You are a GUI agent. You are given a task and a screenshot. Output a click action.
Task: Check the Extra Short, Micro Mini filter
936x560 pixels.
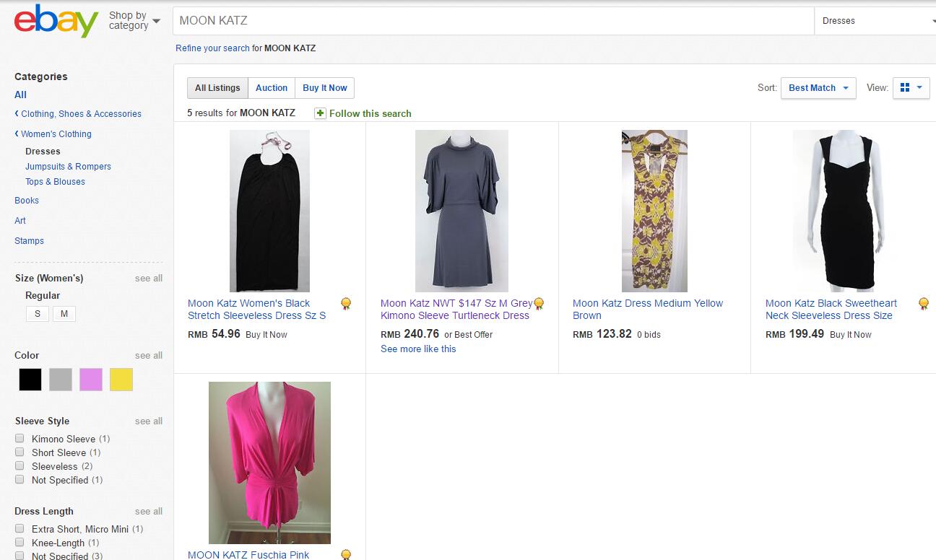coord(19,529)
